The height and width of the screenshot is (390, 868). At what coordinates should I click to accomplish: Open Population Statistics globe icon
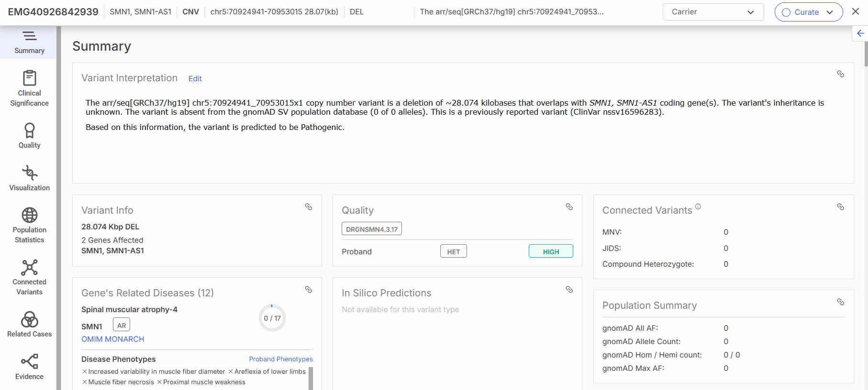pyautogui.click(x=29, y=215)
